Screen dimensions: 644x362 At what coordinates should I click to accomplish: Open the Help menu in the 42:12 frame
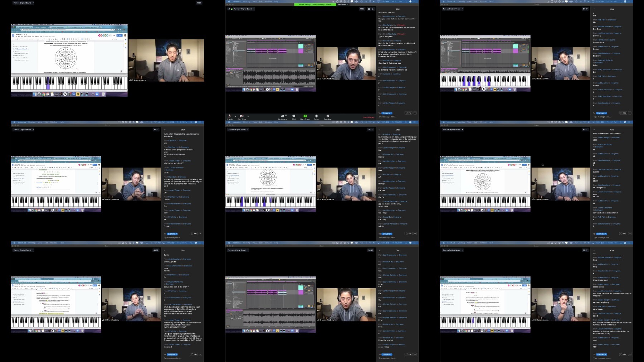[x=491, y=122]
